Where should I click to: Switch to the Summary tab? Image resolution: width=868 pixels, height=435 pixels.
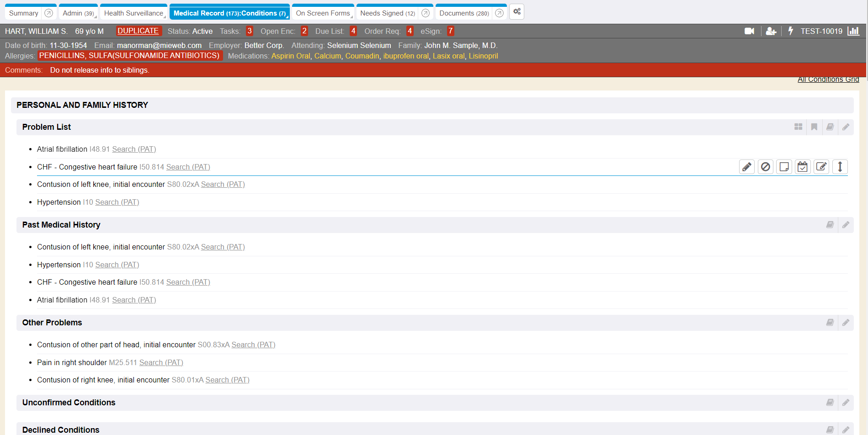point(24,13)
